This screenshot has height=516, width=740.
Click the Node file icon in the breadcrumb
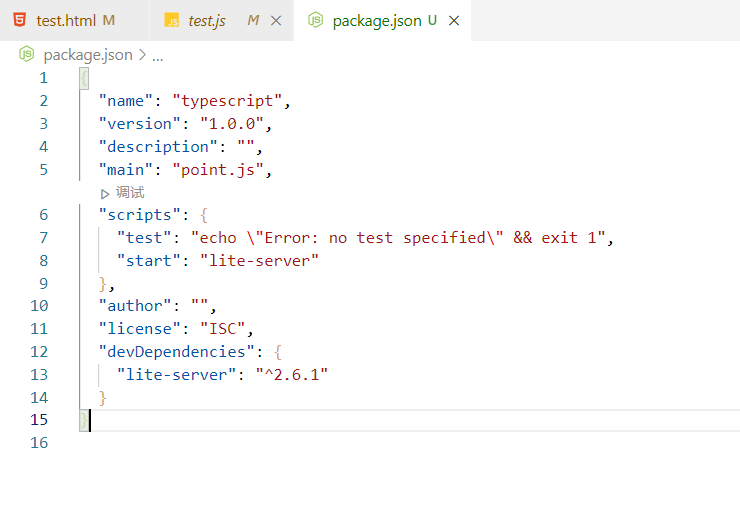(x=27, y=55)
